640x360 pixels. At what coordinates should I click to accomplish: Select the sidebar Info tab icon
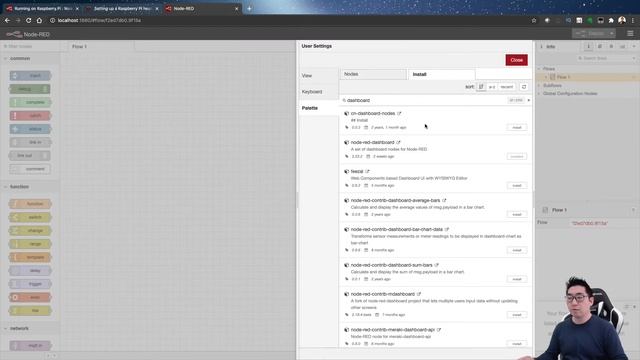(589, 47)
